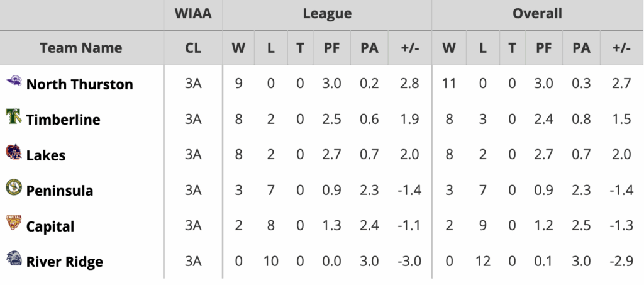Click the Peninsula team logo icon
Image resolution: width=644 pixels, height=285 pixels.
[14, 188]
